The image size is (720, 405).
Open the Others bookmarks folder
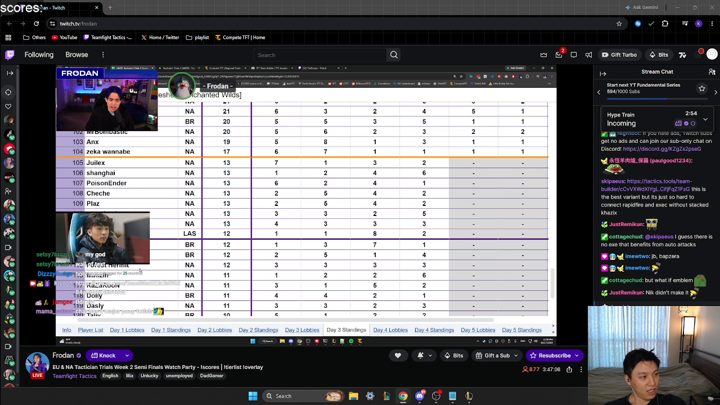point(34,38)
